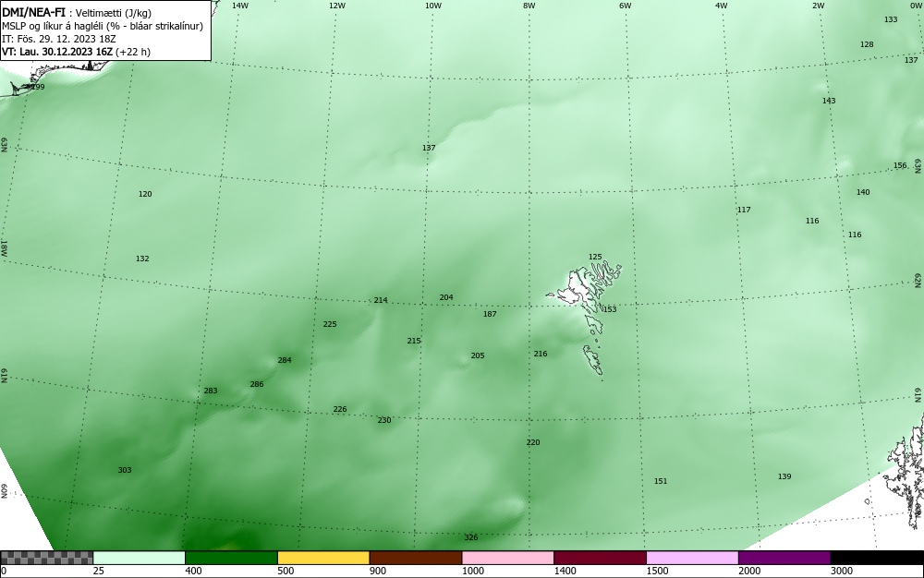Pick the lavender 1500–2000 legend swatch
Viewport: 924px width, 578px height.
tap(692, 558)
